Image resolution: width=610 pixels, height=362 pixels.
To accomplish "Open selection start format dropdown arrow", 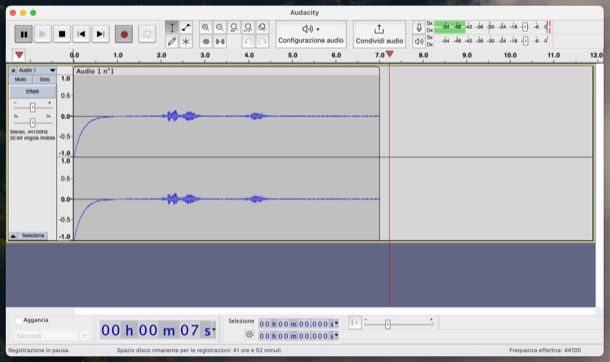I will click(x=337, y=324).
